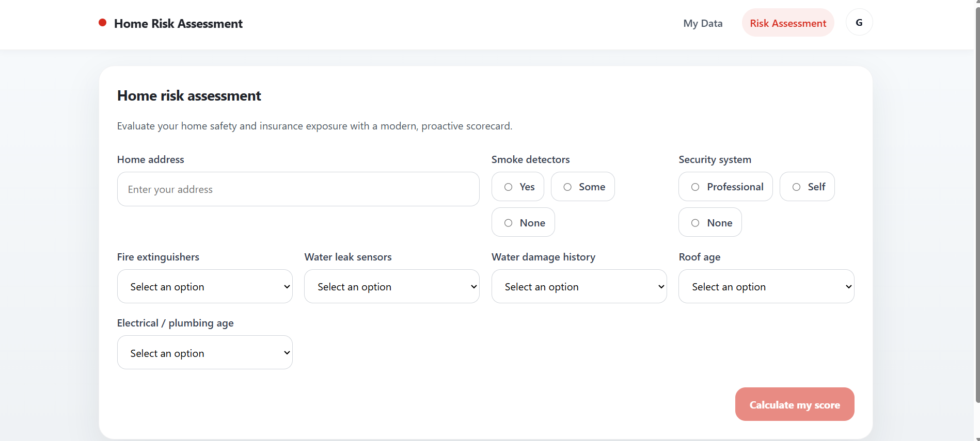Go to My Data tab
The height and width of the screenshot is (441, 980).
pos(703,23)
